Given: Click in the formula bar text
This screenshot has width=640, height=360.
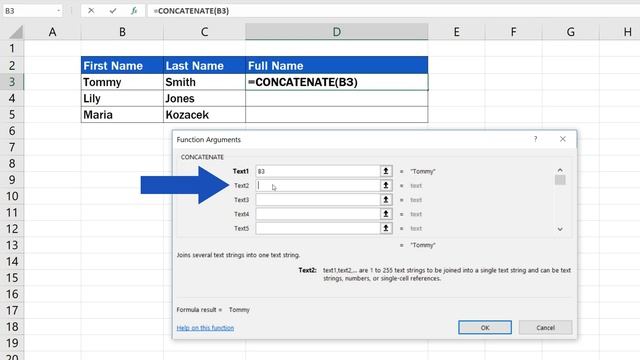Looking at the screenshot, I should [x=191, y=11].
